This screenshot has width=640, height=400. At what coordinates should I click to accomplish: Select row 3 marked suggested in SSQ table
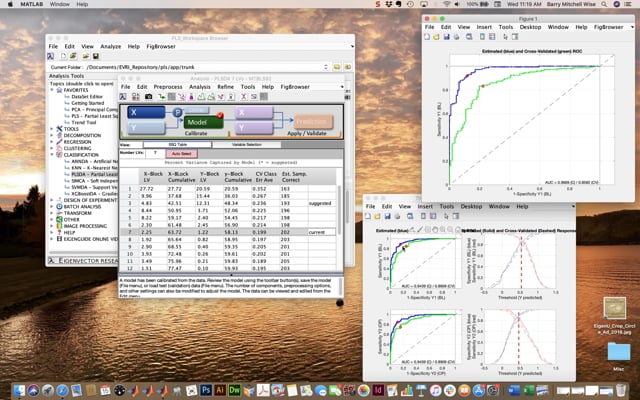pyautogui.click(x=229, y=203)
